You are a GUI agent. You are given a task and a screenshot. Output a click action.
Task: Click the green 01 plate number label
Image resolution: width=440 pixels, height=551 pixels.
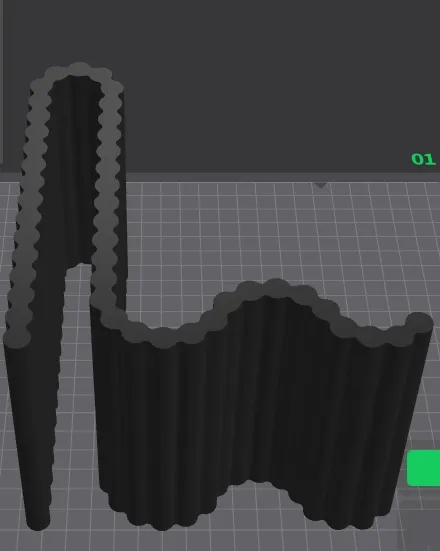[423, 159]
